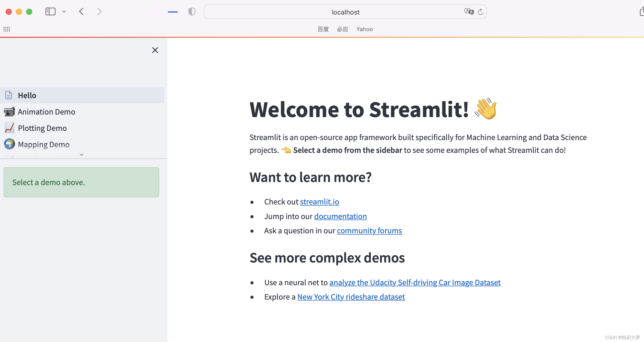Open the Animation Demo page
644x342 pixels.
click(46, 112)
